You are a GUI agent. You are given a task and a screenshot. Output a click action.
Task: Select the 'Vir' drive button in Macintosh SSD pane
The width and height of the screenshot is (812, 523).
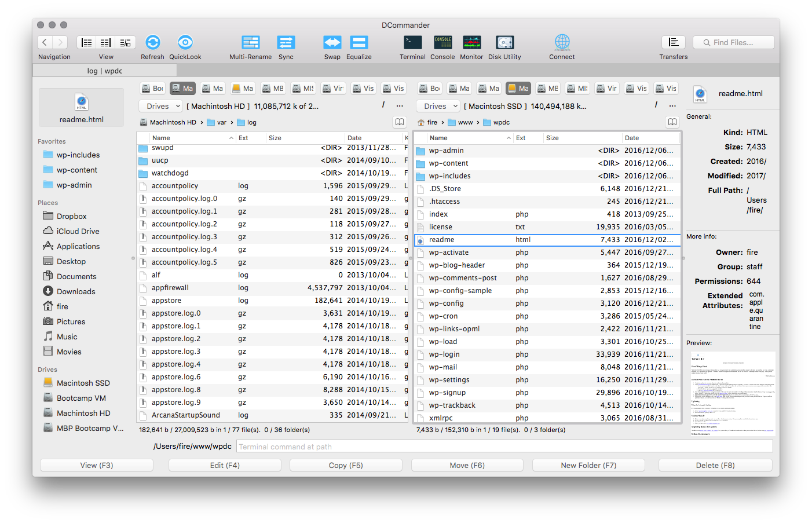tap(607, 89)
